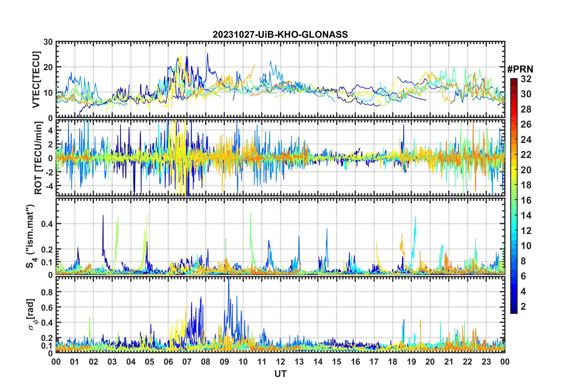
Task: Click hour 23 on the UT axis
Action: pyautogui.click(x=486, y=362)
